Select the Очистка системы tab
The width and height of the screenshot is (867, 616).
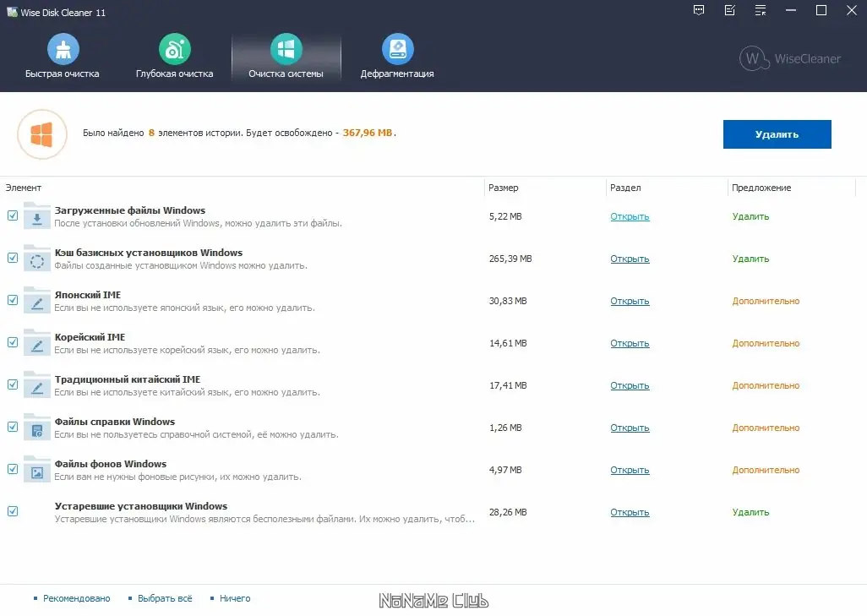pos(286,57)
